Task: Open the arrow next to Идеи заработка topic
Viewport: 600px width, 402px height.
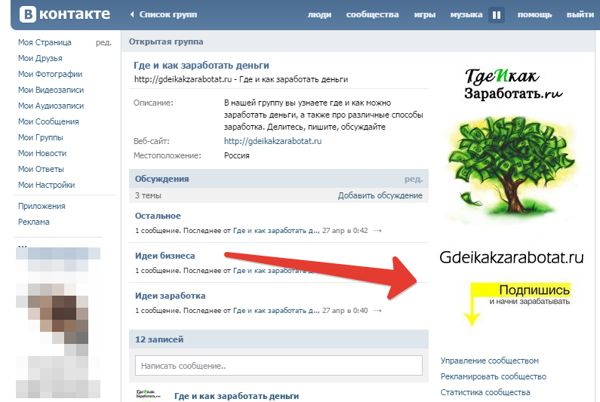Action: coord(377,311)
